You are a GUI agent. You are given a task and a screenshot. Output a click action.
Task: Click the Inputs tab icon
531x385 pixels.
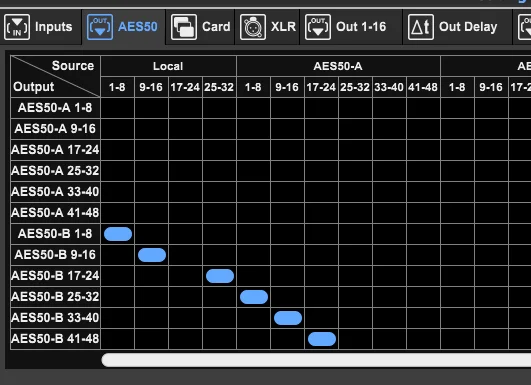(17, 27)
